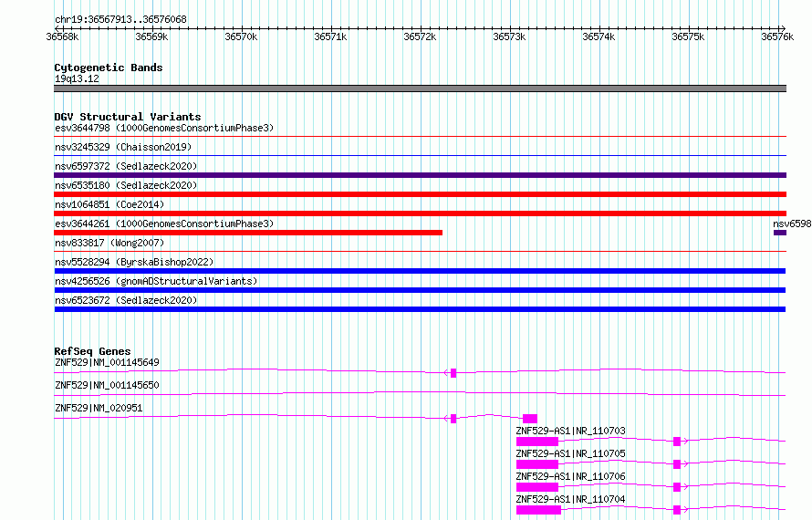Click the 36575k ruler position label
812x520 pixels.
coord(688,36)
